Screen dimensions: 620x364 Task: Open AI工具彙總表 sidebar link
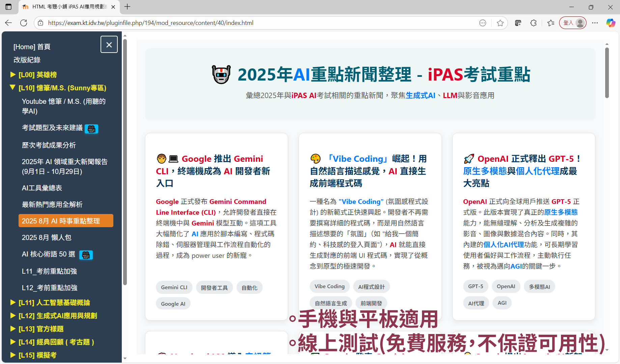[42, 188]
